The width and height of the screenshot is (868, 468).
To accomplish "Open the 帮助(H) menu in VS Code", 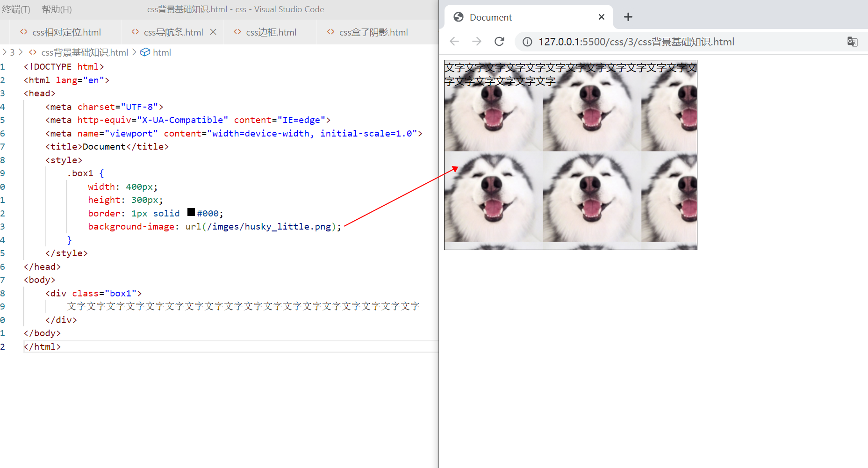I will (57, 9).
